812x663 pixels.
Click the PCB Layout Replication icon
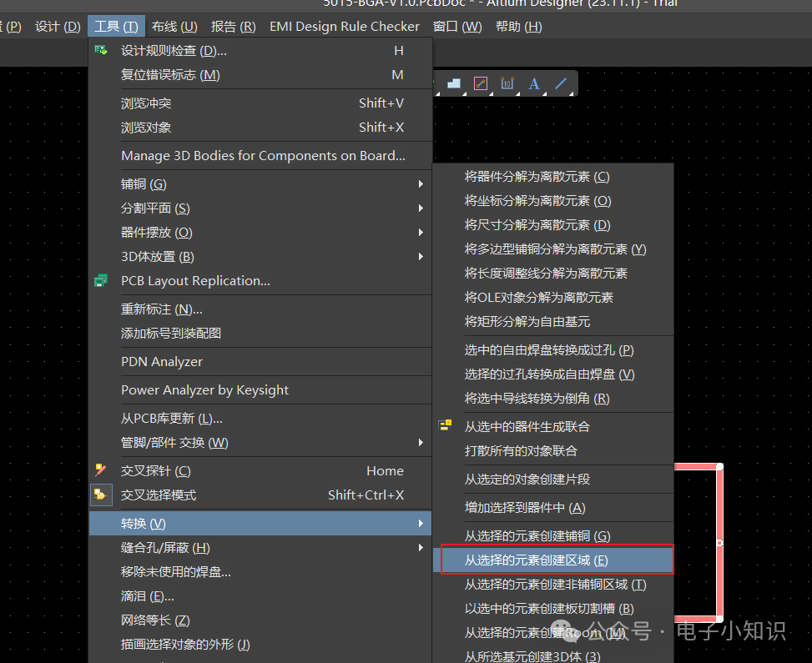tap(101, 281)
